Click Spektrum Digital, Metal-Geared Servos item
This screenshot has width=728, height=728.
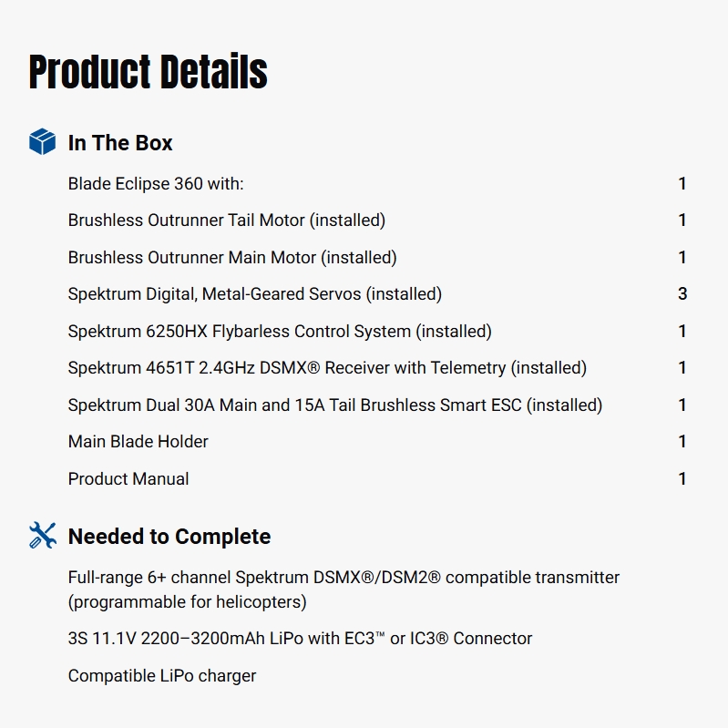(255, 294)
